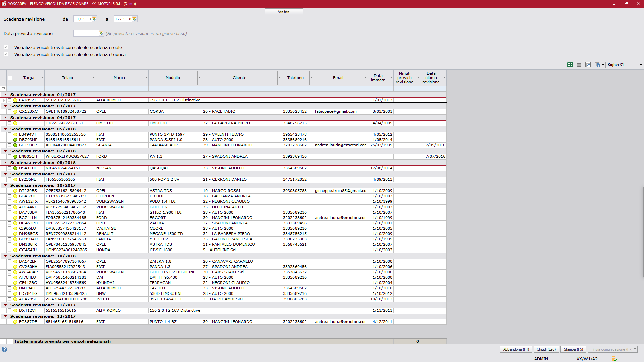Sort by Modello column header
The height and width of the screenshot is (362, 644).
(x=173, y=78)
